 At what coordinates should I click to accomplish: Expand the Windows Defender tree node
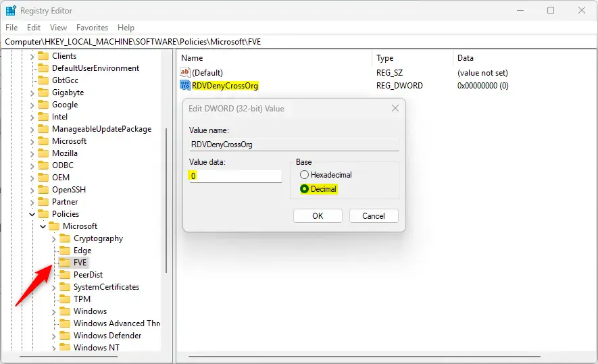(54, 336)
